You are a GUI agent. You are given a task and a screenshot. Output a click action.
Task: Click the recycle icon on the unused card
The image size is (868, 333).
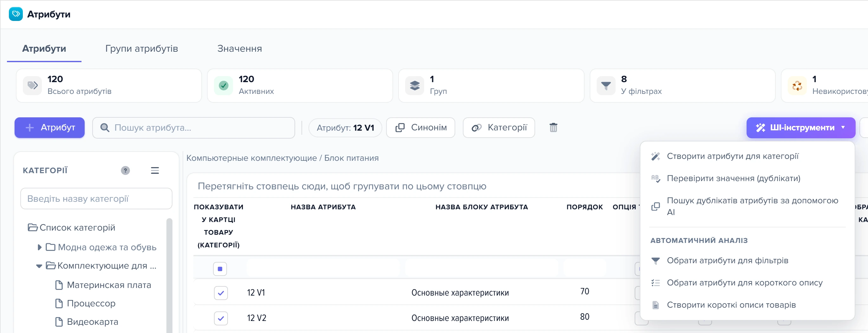click(x=797, y=86)
